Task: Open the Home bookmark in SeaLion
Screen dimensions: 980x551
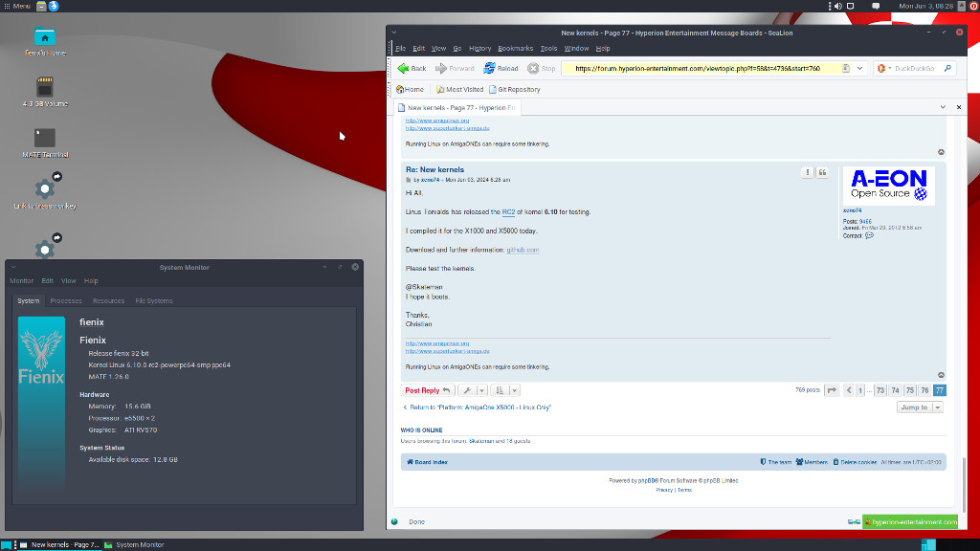Action: click(x=410, y=89)
